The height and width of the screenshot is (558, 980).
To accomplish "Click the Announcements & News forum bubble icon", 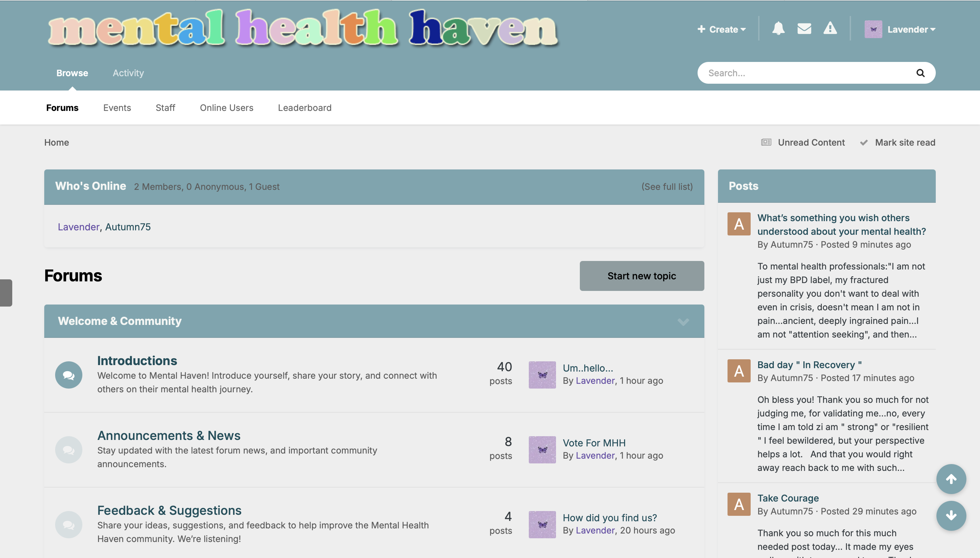I will (69, 449).
